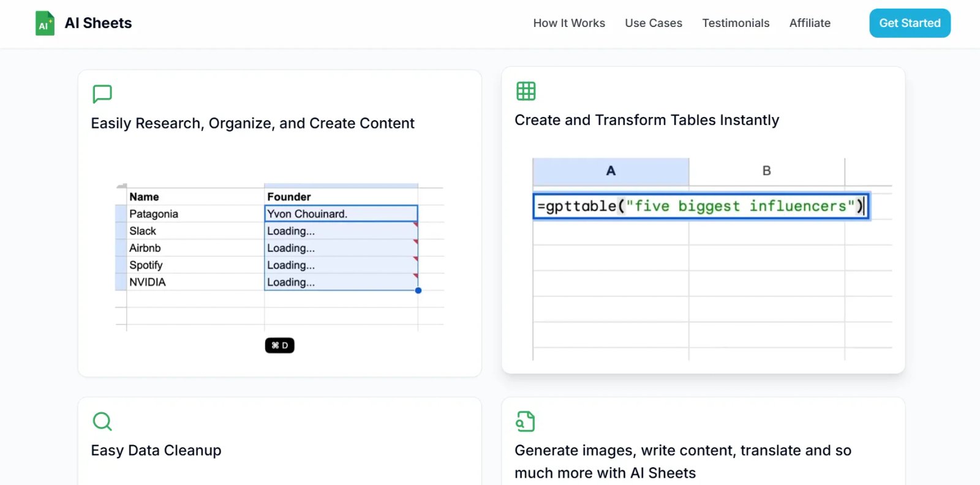Select column B header in the spreadsheet
The width and height of the screenshot is (980, 485).
pyautogui.click(x=766, y=171)
